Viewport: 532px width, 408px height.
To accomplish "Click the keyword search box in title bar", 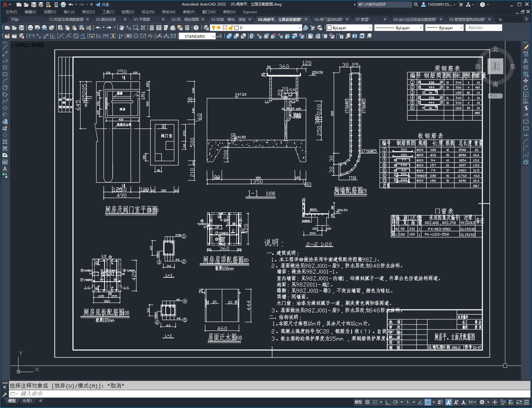I will (x=384, y=4).
